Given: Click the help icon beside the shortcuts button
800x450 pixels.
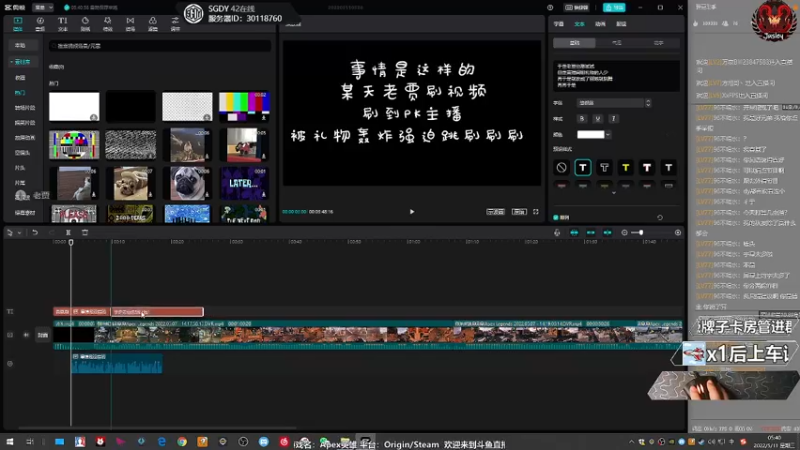Looking at the screenshot, I should click(550, 8).
